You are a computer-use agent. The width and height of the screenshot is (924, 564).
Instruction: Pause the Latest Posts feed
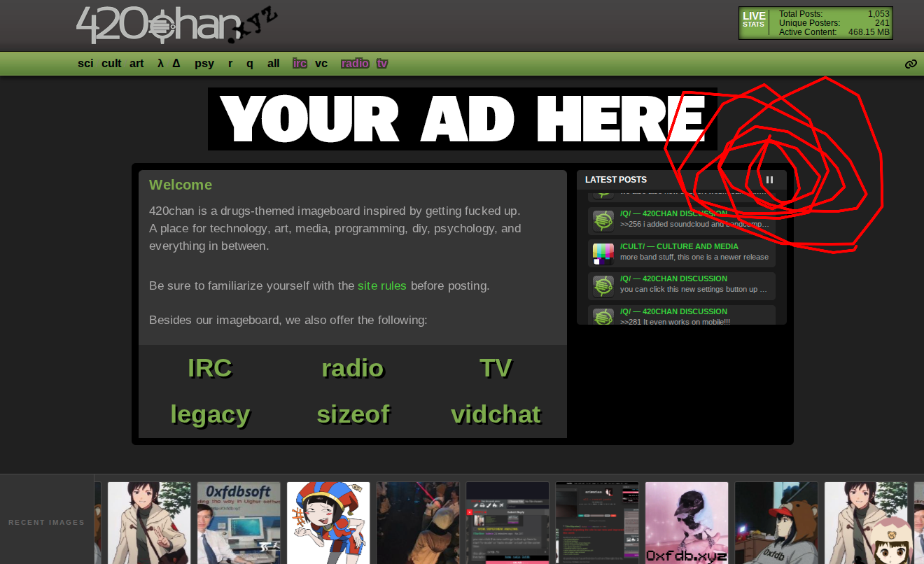click(x=769, y=180)
